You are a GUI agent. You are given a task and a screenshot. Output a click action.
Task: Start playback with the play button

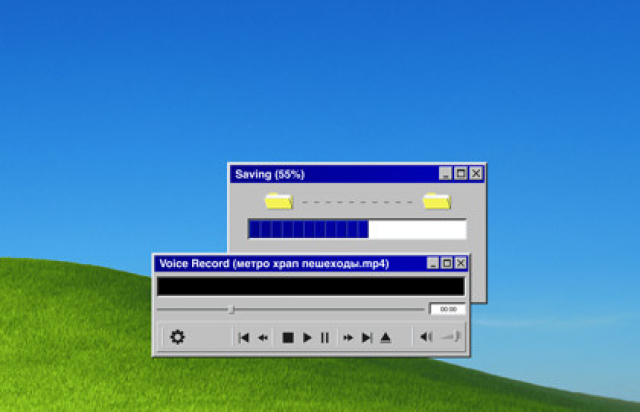coord(307,338)
